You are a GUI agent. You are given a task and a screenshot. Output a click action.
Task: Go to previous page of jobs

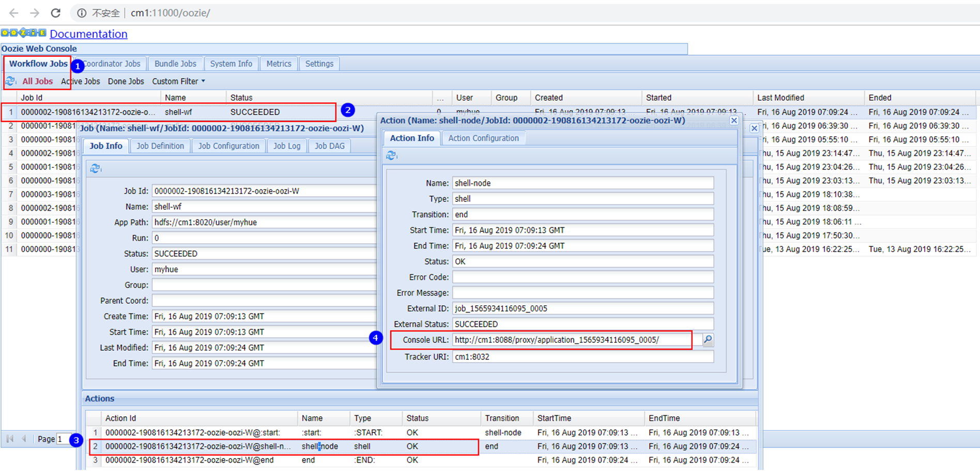coord(24,439)
